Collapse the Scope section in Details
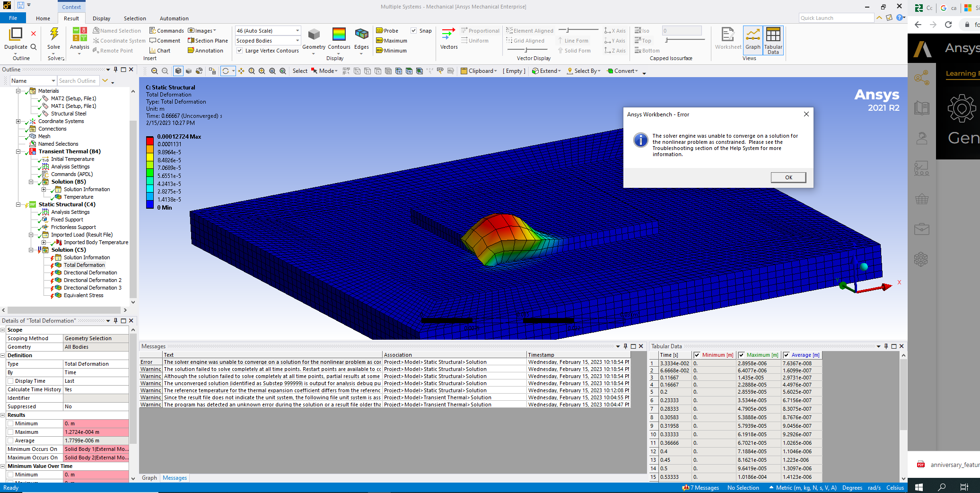Image resolution: width=980 pixels, height=493 pixels. [3, 330]
